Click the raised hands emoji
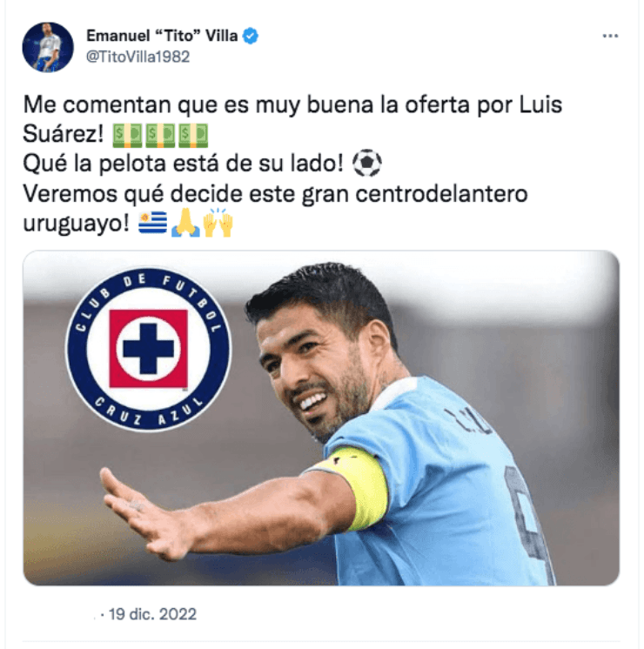644x649 pixels. click(x=218, y=223)
